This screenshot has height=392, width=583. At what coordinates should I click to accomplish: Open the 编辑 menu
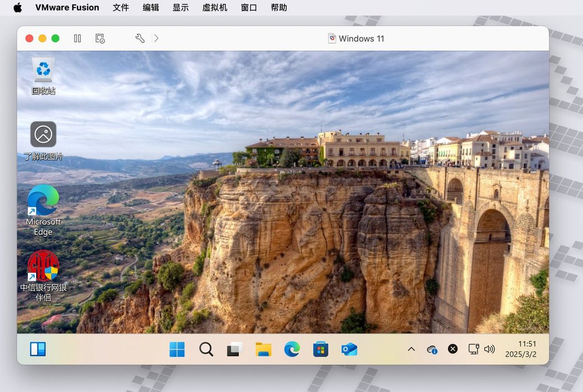151,7
